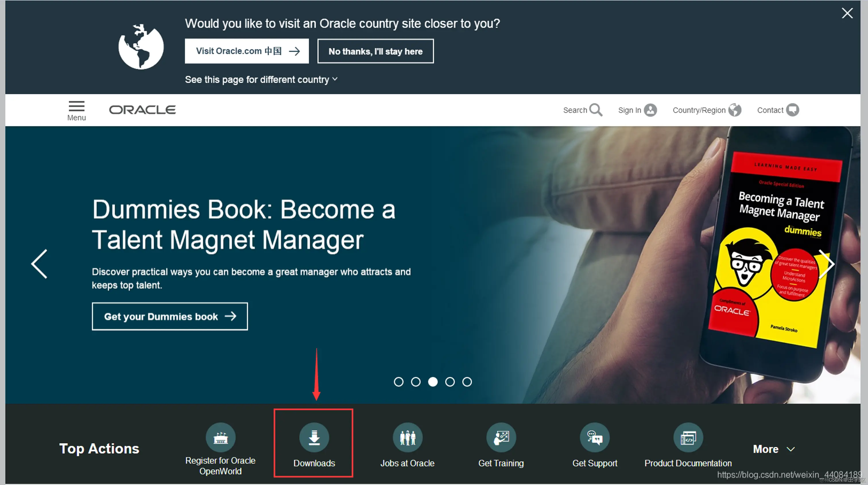Go to previous slide with left arrow
This screenshot has height=485, width=868.
point(39,264)
